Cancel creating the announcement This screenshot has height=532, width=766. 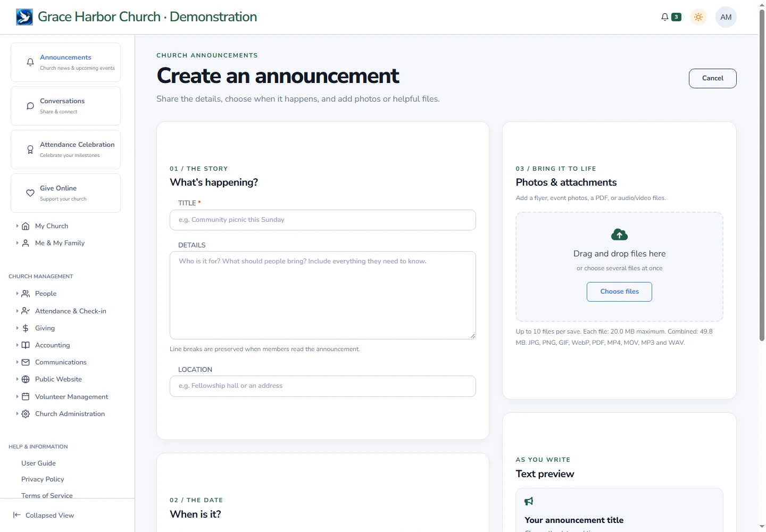pyautogui.click(x=713, y=78)
